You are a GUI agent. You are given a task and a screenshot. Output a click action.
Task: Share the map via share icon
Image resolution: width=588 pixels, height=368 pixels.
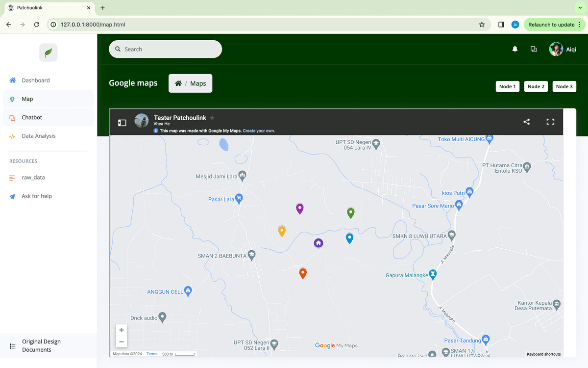526,122
